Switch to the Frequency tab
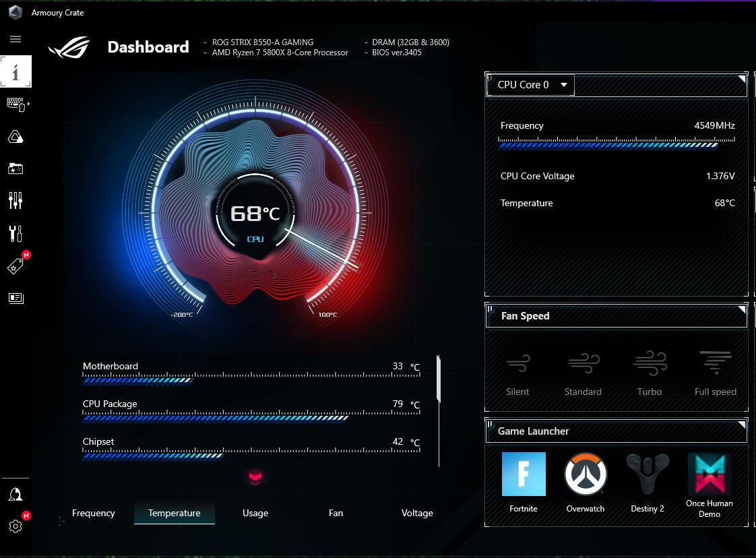 (x=94, y=513)
